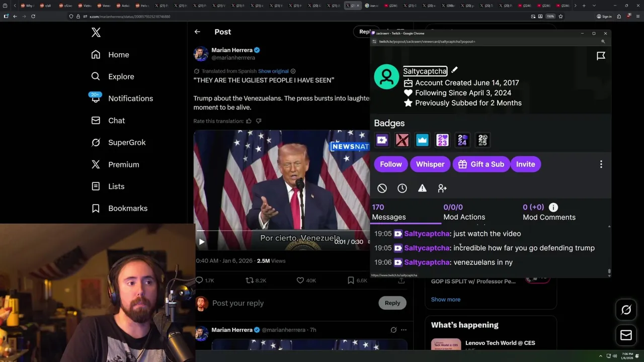Open SuperGrok in X sidebar
Image resolution: width=644 pixels, height=362 pixels.
[x=118, y=142]
